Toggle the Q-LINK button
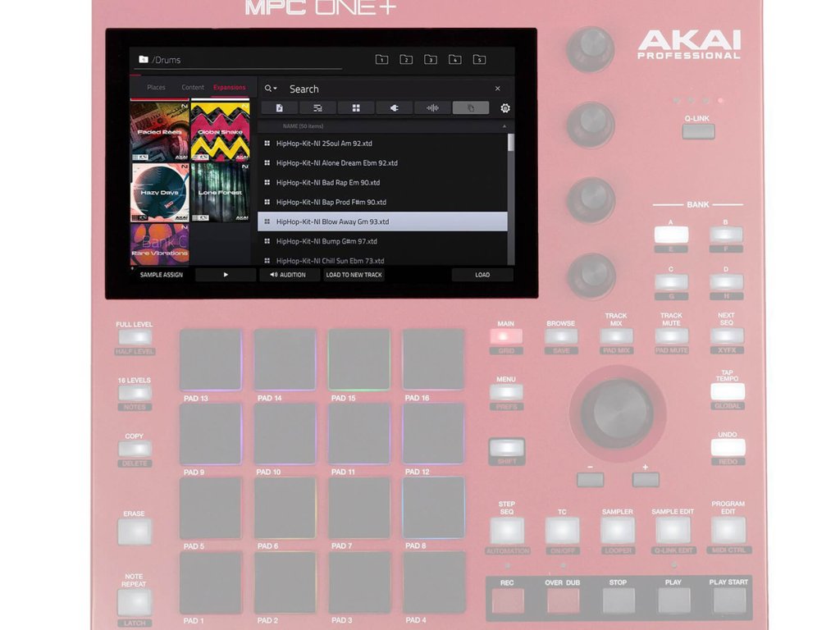This screenshot has height=630, width=840. point(697,131)
